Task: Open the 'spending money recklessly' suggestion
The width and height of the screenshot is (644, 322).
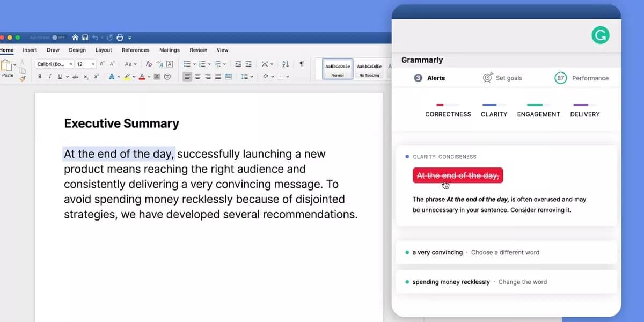Action: [506, 282]
